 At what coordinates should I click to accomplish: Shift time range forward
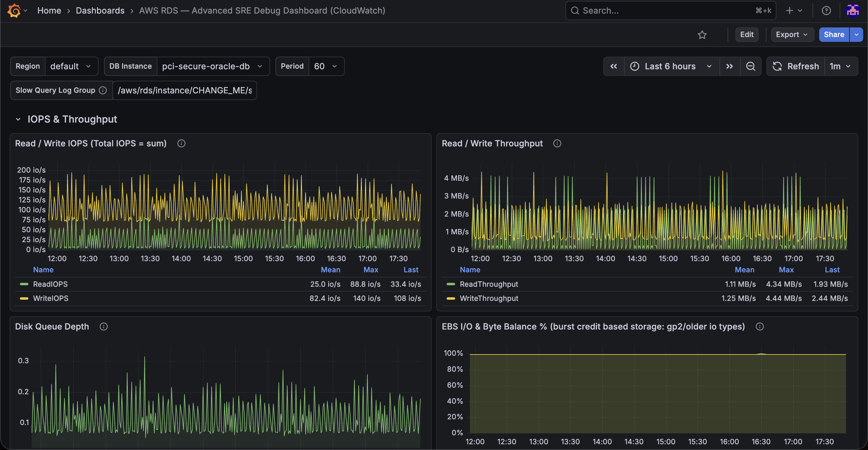pos(729,66)
